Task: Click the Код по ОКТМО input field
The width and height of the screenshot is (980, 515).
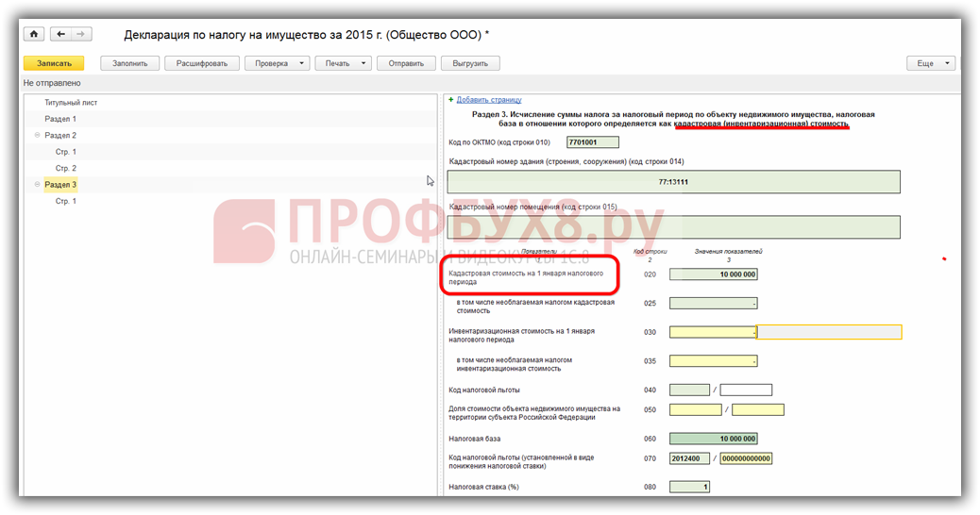Action: coord(592,142)
